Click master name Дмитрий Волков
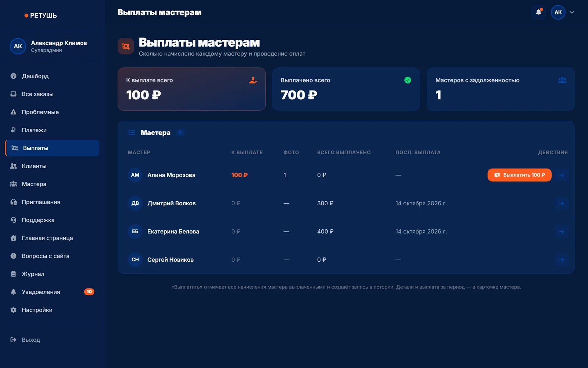This screenshot has width=588, height=368. pyautogui.click(x=172, y=204)
